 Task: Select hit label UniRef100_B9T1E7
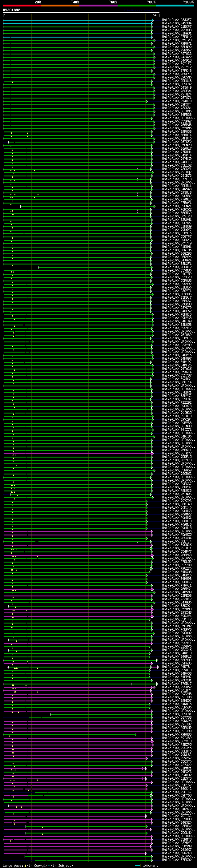177,64
